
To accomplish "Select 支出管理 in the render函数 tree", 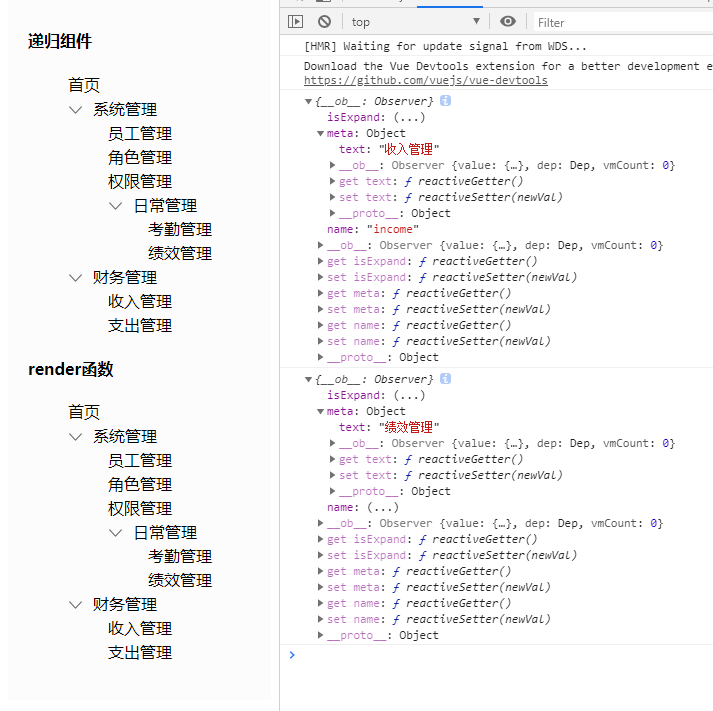I will tap(140, 652).
